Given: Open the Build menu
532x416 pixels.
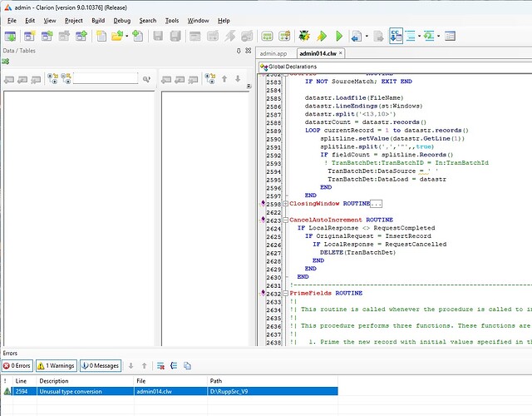Looking at the screenshot, I should tap(98, 21).
